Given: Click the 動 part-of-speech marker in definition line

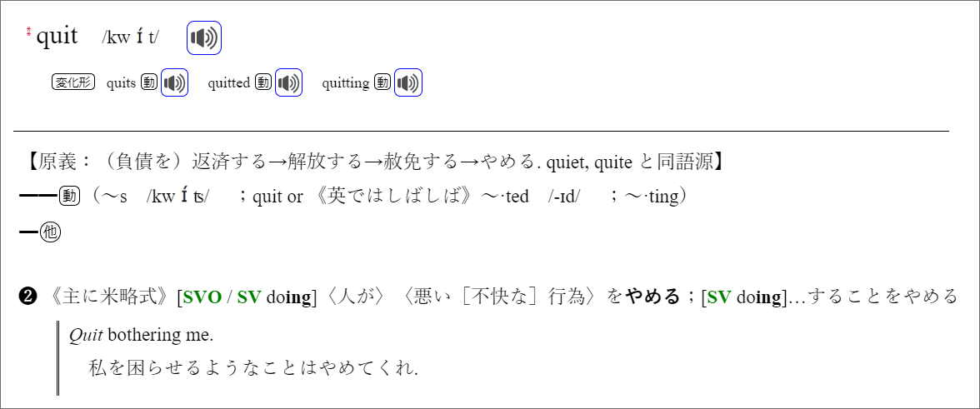Looking at the screenshot, I should (x=67, y=197).
